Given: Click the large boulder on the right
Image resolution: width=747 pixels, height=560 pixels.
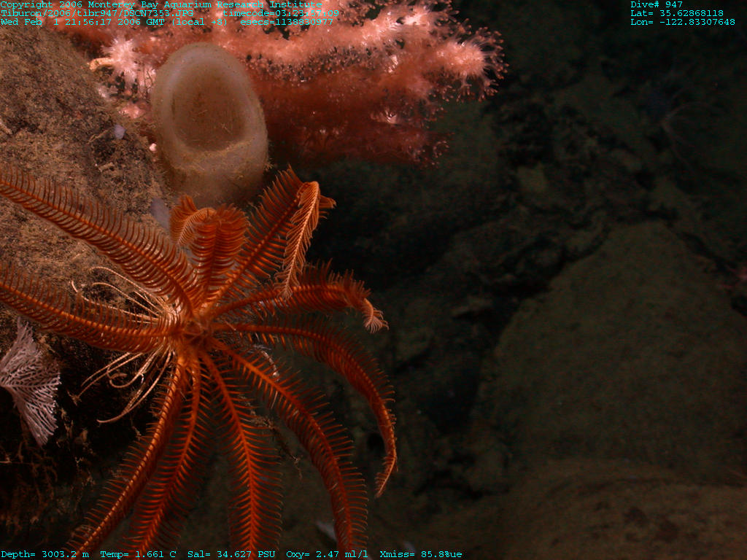Looking at the screenshot, I should point(620,350).
